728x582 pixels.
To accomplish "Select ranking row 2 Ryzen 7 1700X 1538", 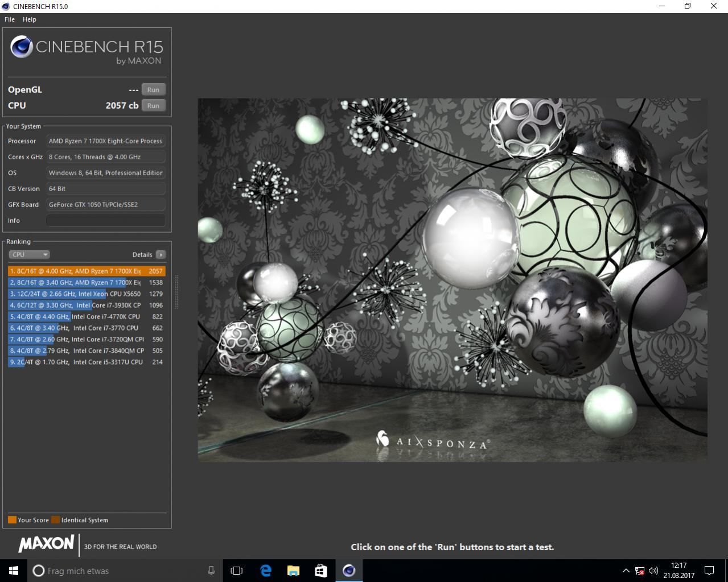I will tap(87, 283).
